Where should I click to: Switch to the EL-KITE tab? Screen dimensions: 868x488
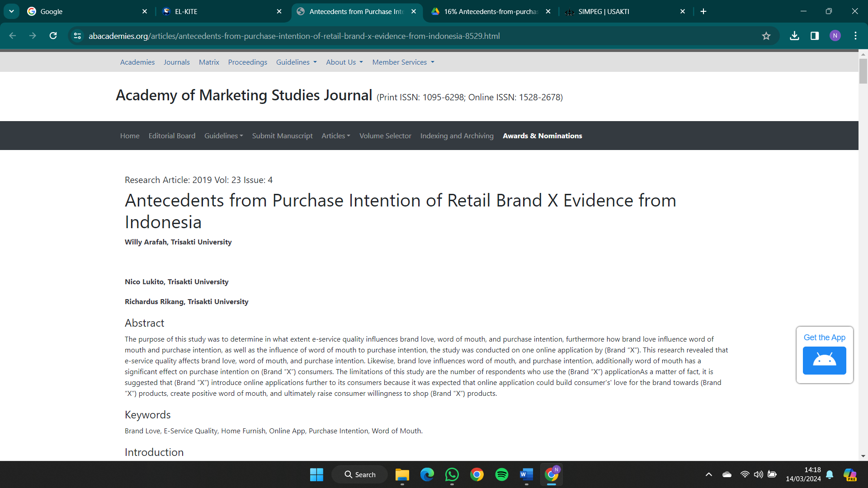click(x=222, y=11)
